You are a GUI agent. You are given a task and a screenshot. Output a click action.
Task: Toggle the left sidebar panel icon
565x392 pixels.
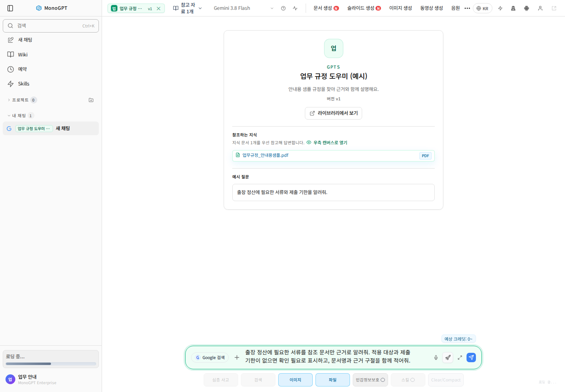(x=10, y=8)
